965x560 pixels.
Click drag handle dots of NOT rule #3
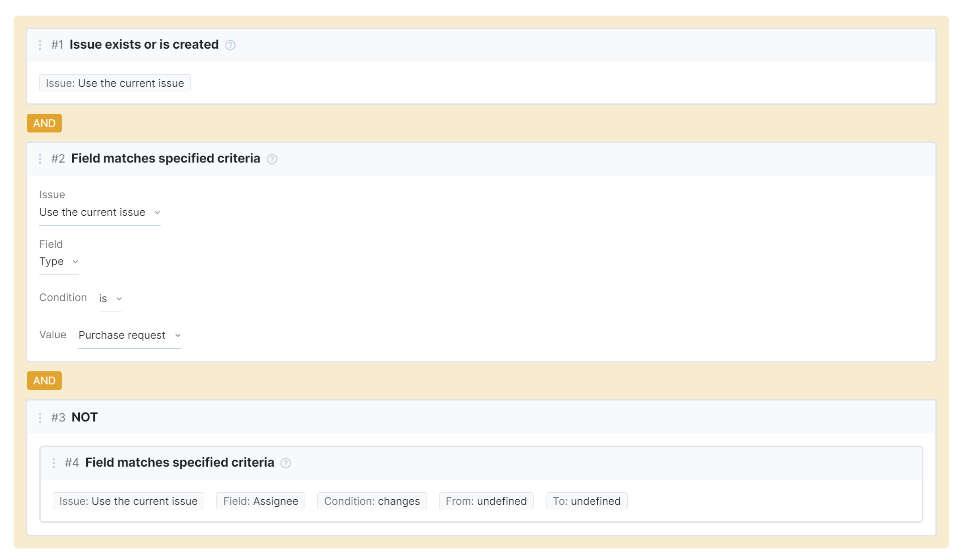coord(40,418)
